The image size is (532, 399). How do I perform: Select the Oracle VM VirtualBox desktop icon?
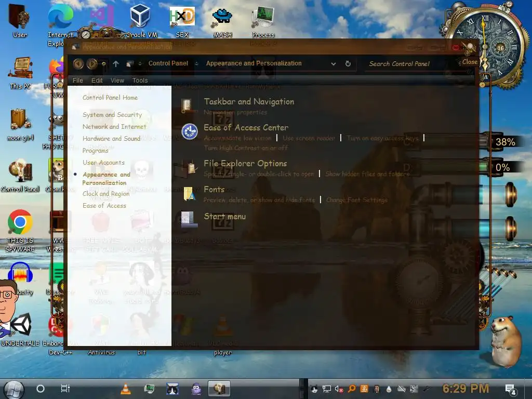click(x=140, y=20)
